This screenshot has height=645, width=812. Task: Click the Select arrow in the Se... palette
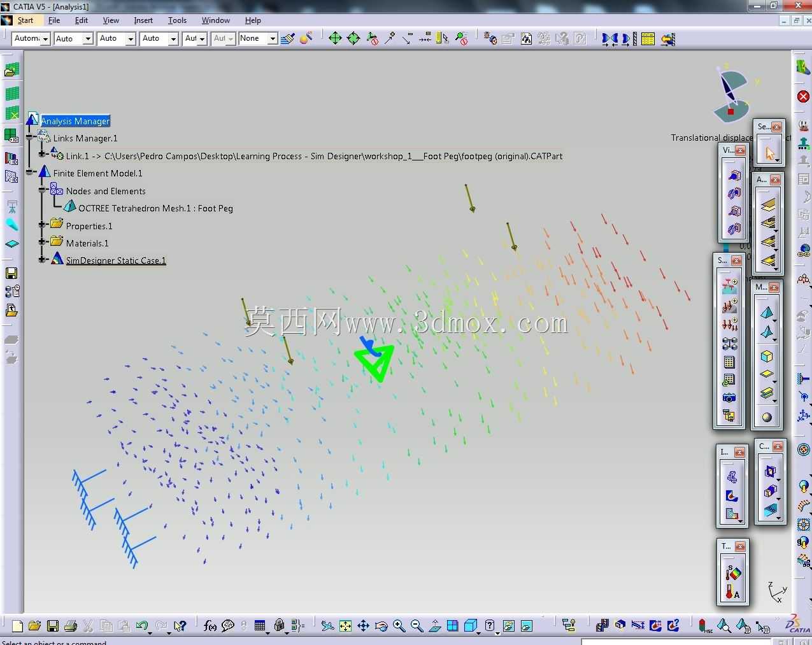point(769,153)
